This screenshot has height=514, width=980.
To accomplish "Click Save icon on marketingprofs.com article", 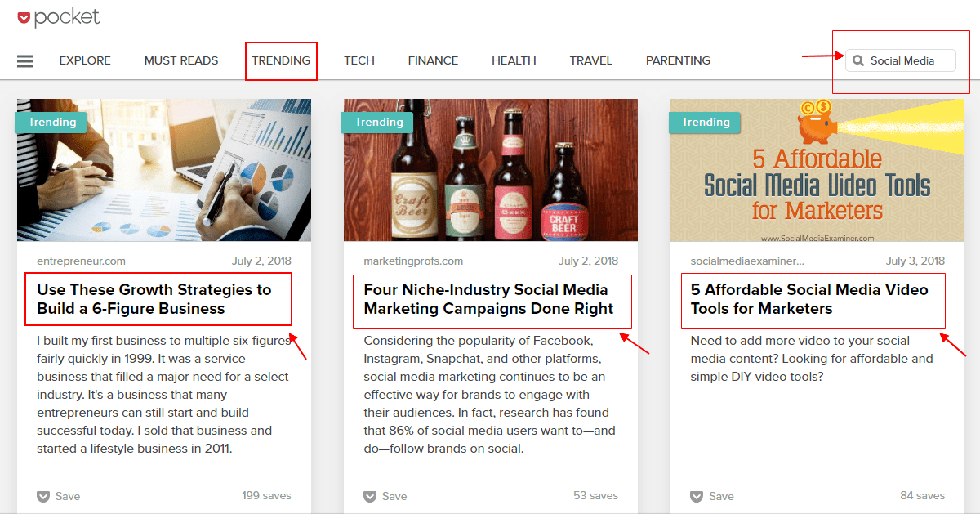I will click(370, 496).
